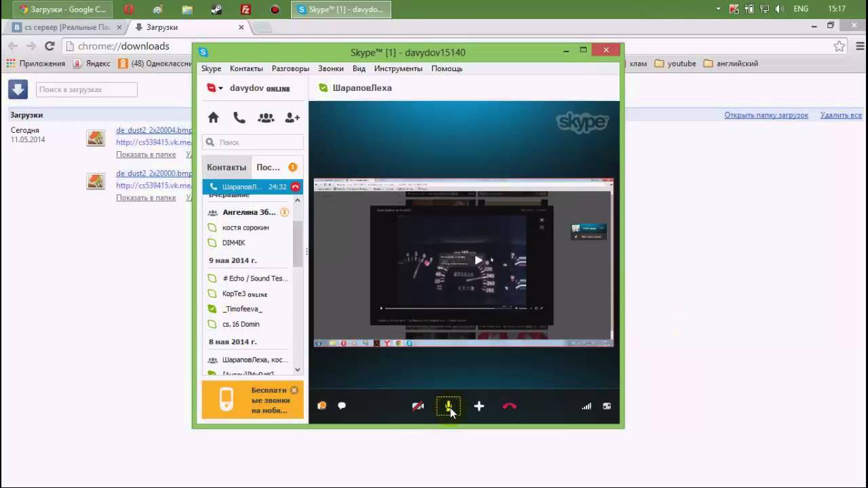Bookmark page with Chrome star icon
This screenshot has width=868, height=488.
(x=840, y=46)
